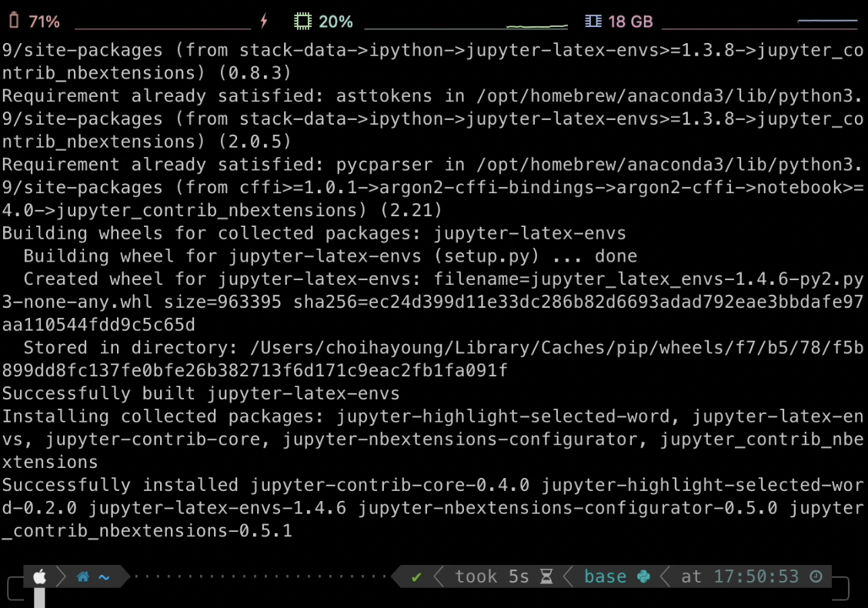The image size is (868, 608).
Task: Click the 20% CPU usage text
Action: pos(336,22)
